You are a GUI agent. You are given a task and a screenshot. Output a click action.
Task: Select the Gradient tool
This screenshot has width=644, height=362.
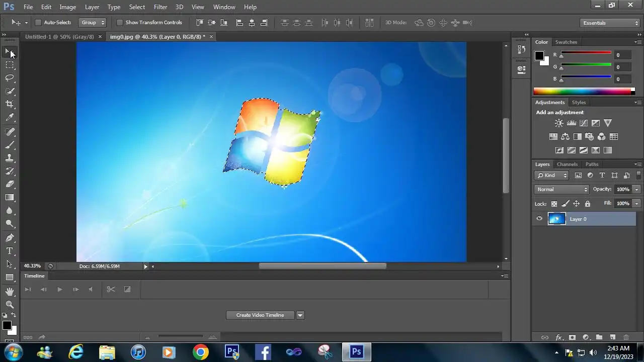tap(10, 197)
